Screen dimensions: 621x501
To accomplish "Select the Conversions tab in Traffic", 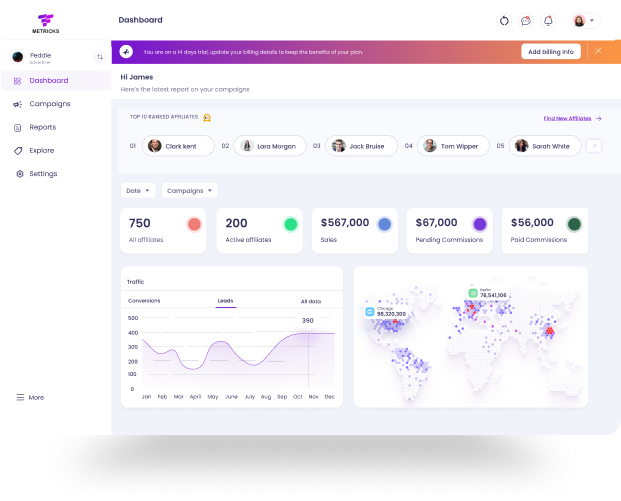I will tap(144, 300).
